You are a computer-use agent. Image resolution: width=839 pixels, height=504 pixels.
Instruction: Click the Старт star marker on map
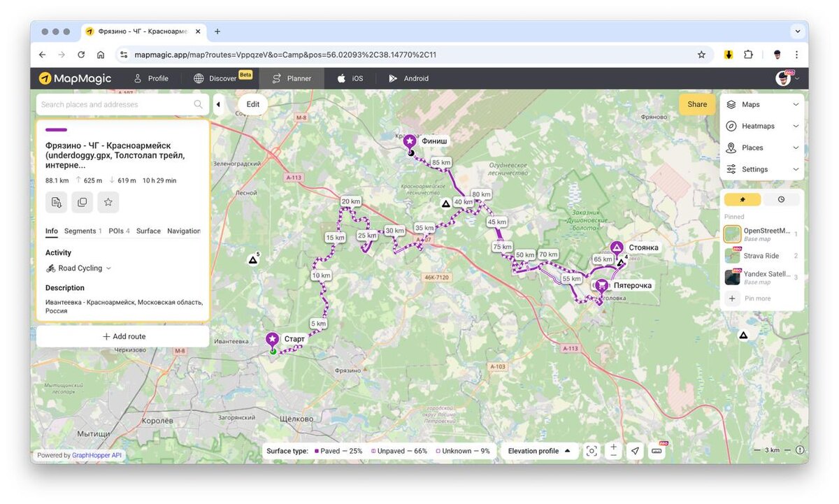click(x=272, y=340)
